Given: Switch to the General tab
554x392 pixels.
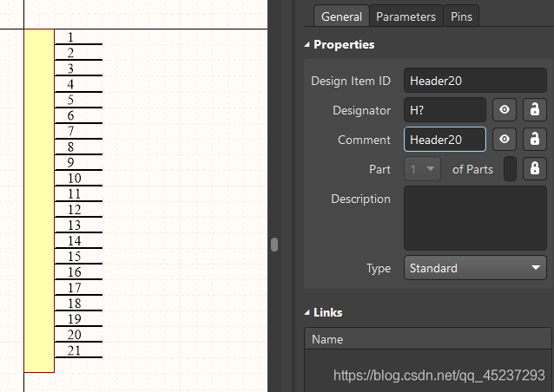Looking at the screenshot, I should pyautogui.click(x=341, y=16).
